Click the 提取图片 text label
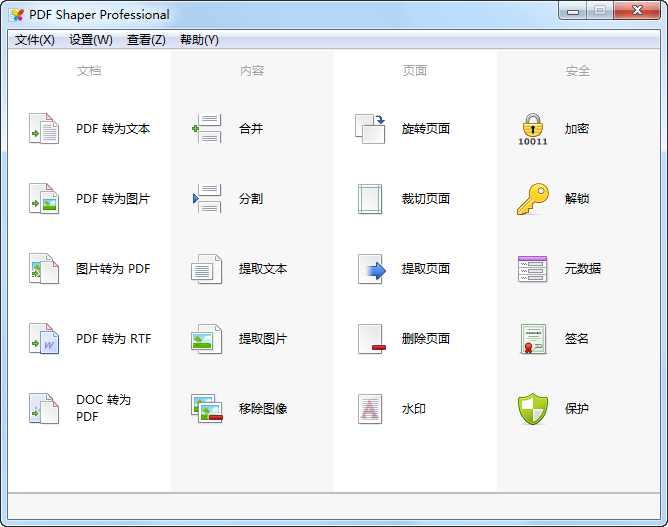Screen dimensions: 668x527 [263, 339]
